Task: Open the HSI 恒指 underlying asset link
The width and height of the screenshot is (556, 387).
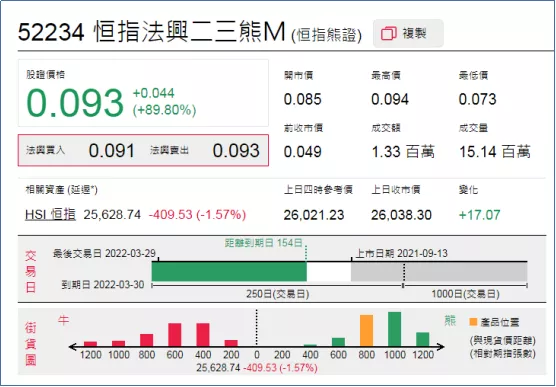Action: [50, 215]
